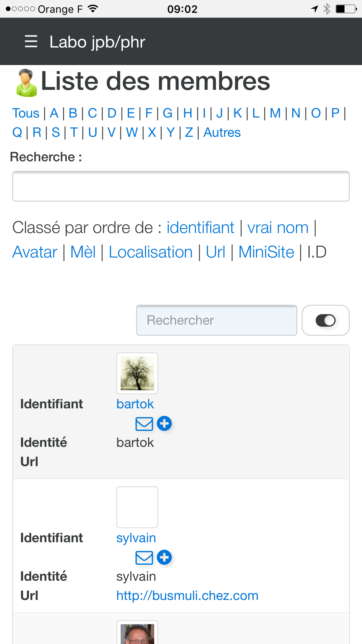The image size is (362, 644).
Task: Filter members by 'Tous'
Action: [26, 113]
